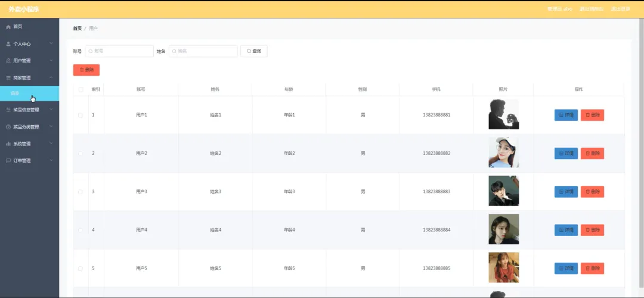Expand the 菜品分类管理 chevron
This screenshot has height=298, width=644.
coord(51,127)
